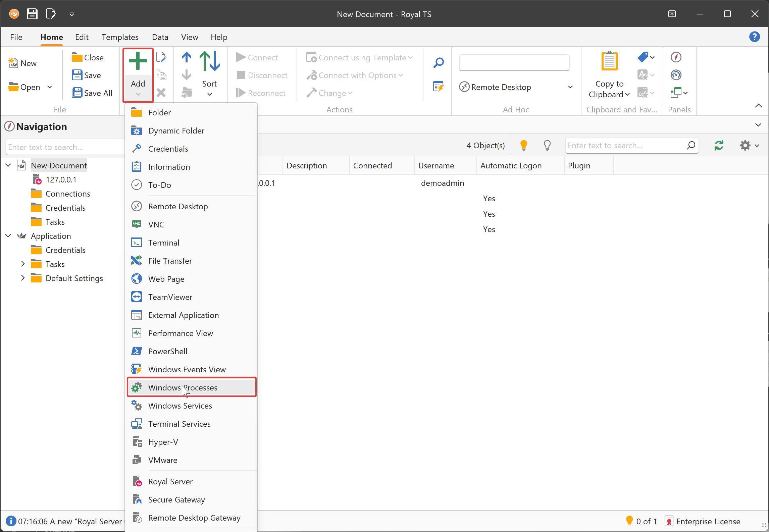
Task: Click the Save All button
Action: click(92, 93)
